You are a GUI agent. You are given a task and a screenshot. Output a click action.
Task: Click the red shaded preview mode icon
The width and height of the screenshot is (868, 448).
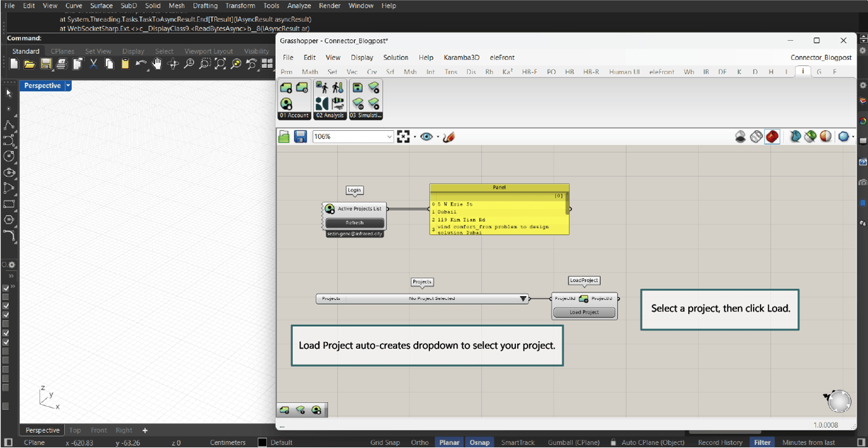[772, 137]
